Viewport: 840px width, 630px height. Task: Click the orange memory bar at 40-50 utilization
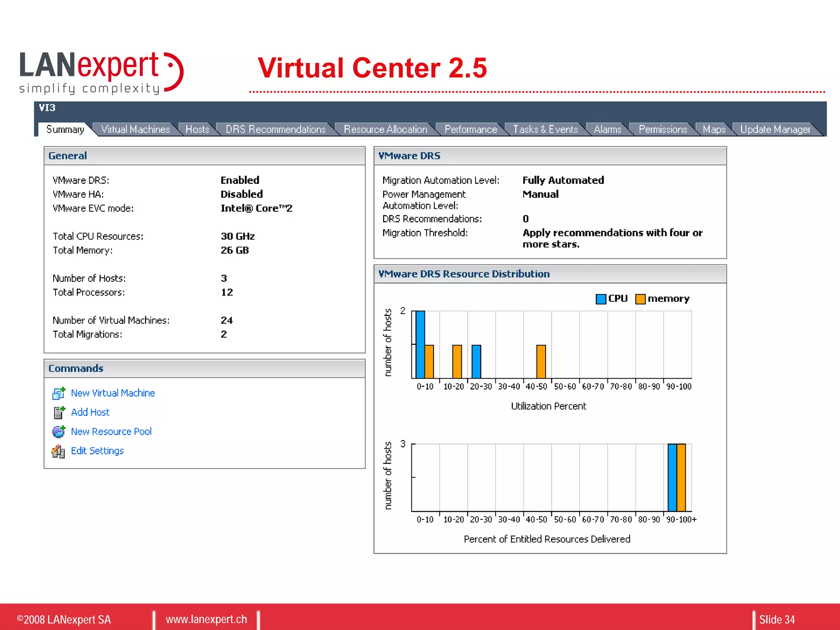coord(541,362)
